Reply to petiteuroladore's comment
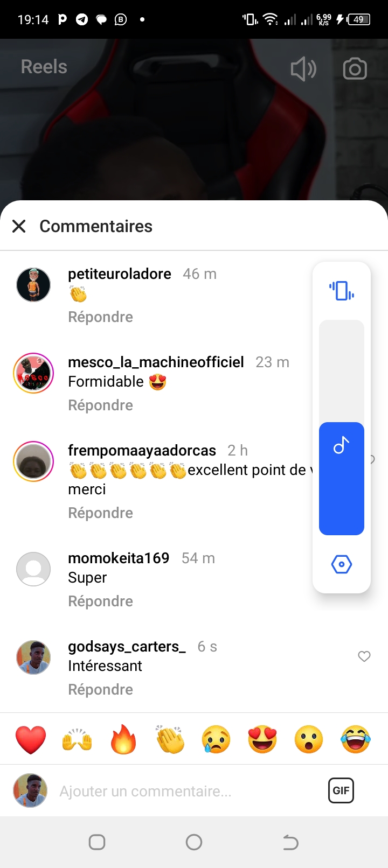The height and width of the screenshot is (868, 388). tap(100, 317)
